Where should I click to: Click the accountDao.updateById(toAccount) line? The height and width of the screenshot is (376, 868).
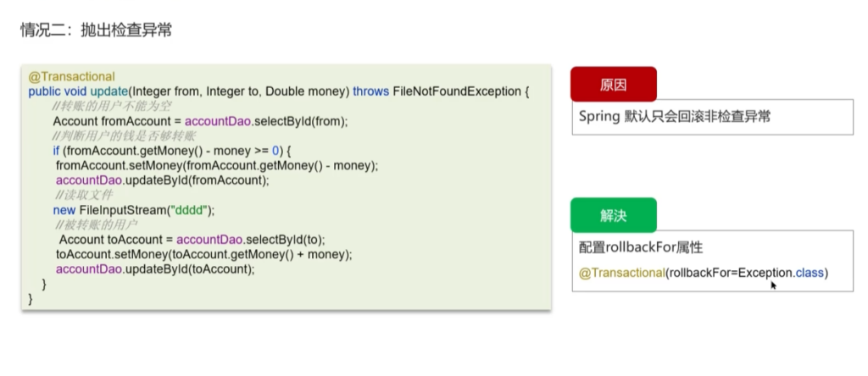(x=155, y=269)
